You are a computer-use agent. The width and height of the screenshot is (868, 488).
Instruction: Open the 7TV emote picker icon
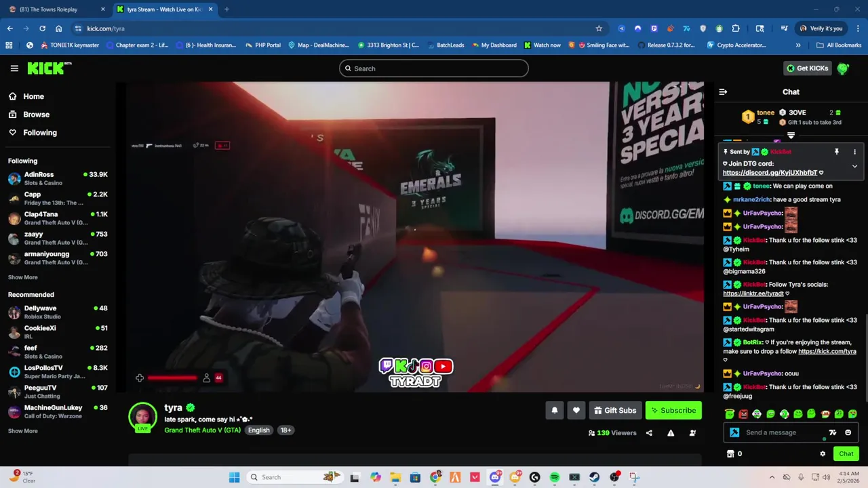coord(833,432)
